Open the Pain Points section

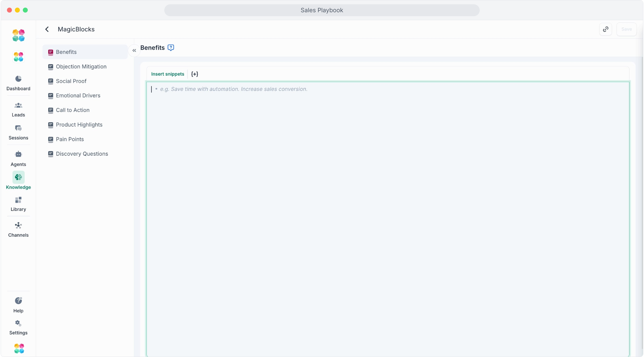(x=70, y=139)
